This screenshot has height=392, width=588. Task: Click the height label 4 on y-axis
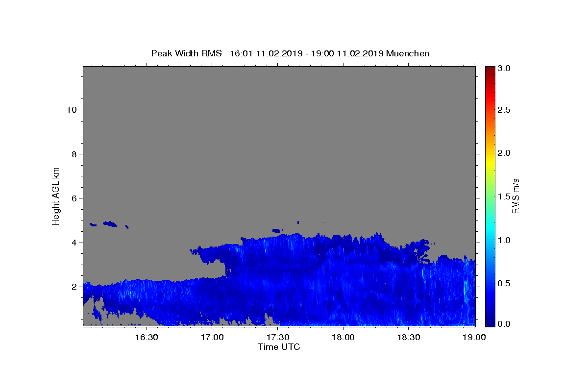pyautogui.click(x=73, y=243)
